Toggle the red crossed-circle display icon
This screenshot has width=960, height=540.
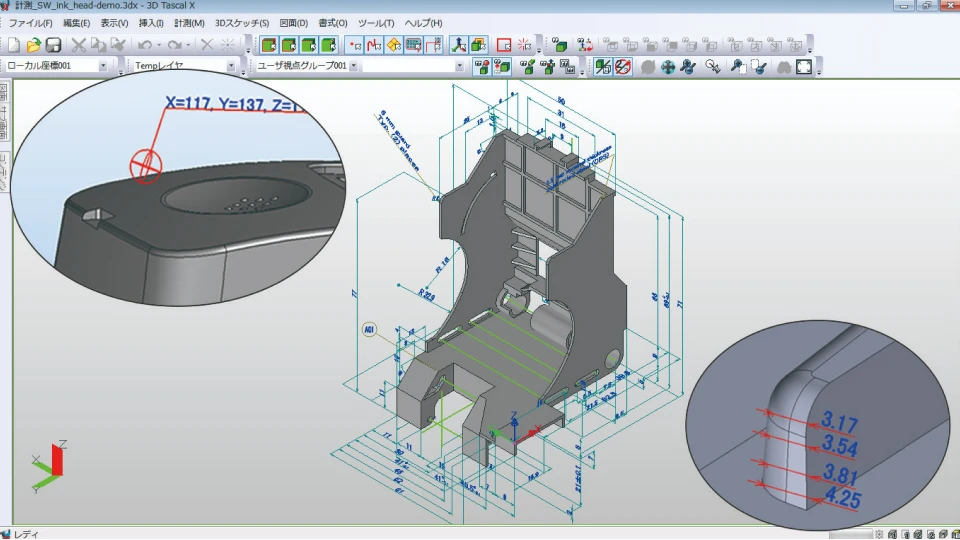pyautogui.click(x=622, y=67)
